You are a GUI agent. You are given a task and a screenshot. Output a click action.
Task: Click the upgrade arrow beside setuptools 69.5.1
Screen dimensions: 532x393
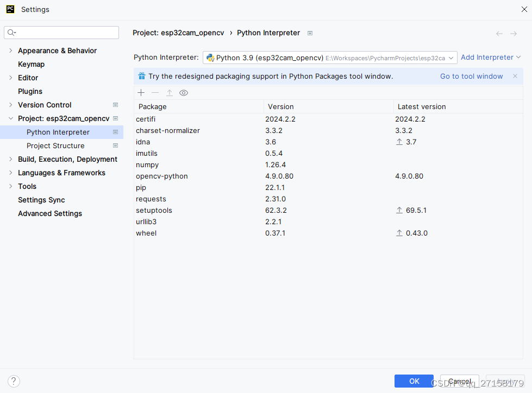coord(399,211)
